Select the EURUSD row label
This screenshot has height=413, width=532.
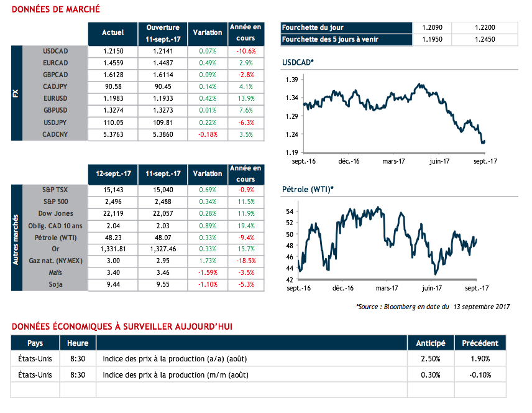[x=55, y=98]
